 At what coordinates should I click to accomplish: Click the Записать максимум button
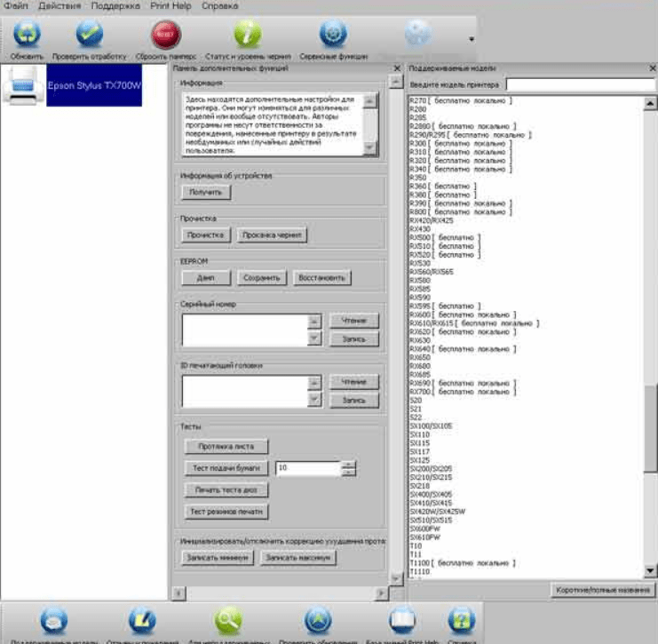pyautogui.click(x=298, y=558)
